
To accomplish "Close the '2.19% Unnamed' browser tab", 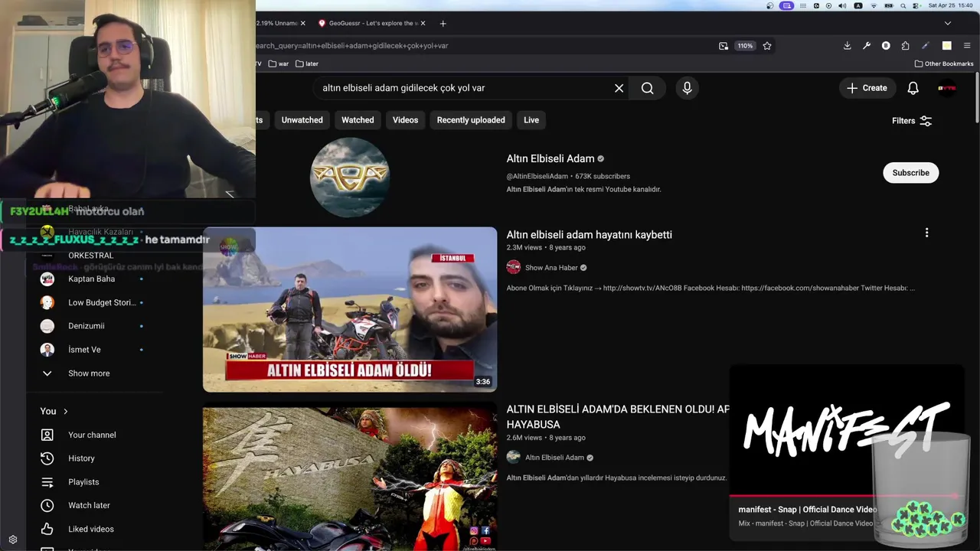I will point(302,24).
